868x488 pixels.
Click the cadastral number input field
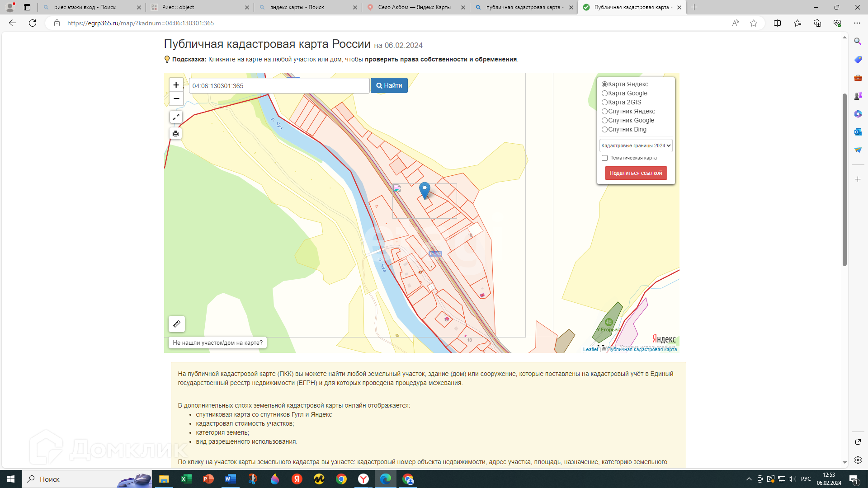pyautogui.click(x=279, y=86)
